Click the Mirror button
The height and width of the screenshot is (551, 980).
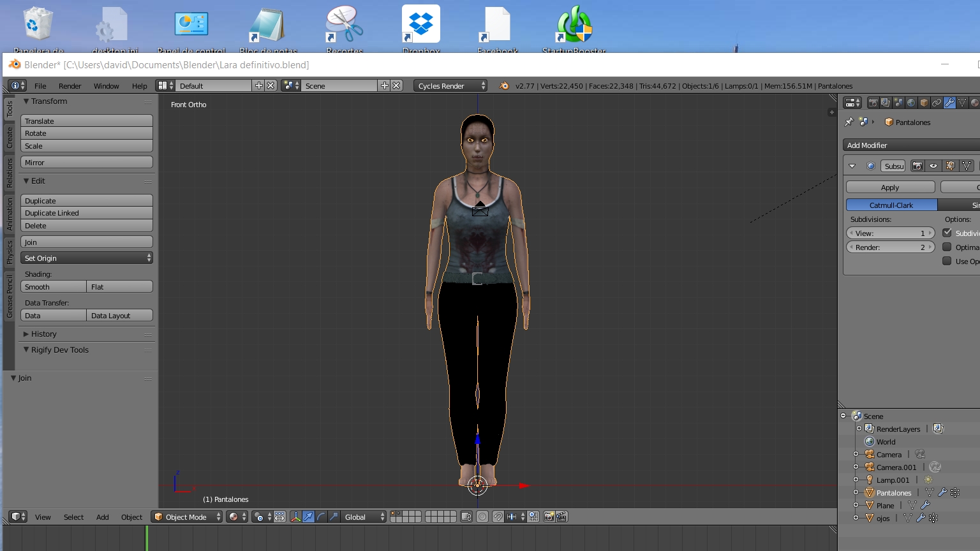(x=87, y=162)
